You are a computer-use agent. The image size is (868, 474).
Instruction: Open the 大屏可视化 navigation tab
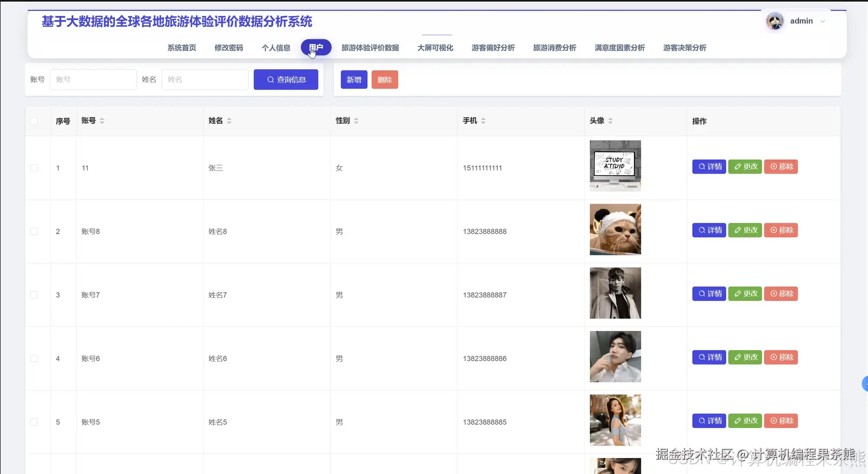[x=435, y=48]
